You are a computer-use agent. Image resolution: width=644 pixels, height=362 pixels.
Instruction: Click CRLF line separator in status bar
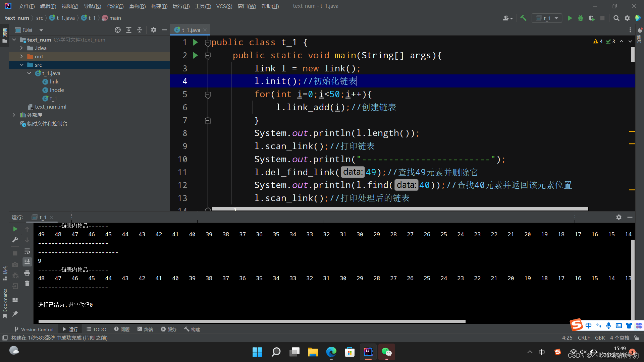(x=584, y=338)
